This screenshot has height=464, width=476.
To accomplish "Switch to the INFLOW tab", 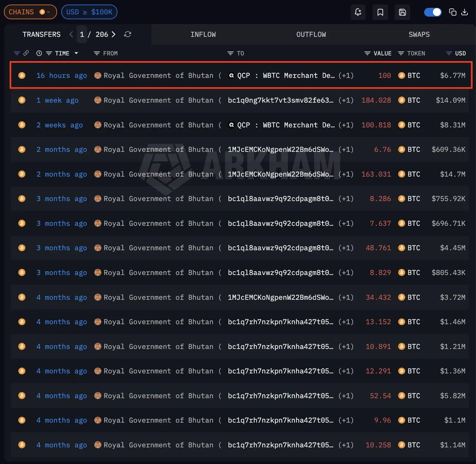I will (x=203, y=35).
